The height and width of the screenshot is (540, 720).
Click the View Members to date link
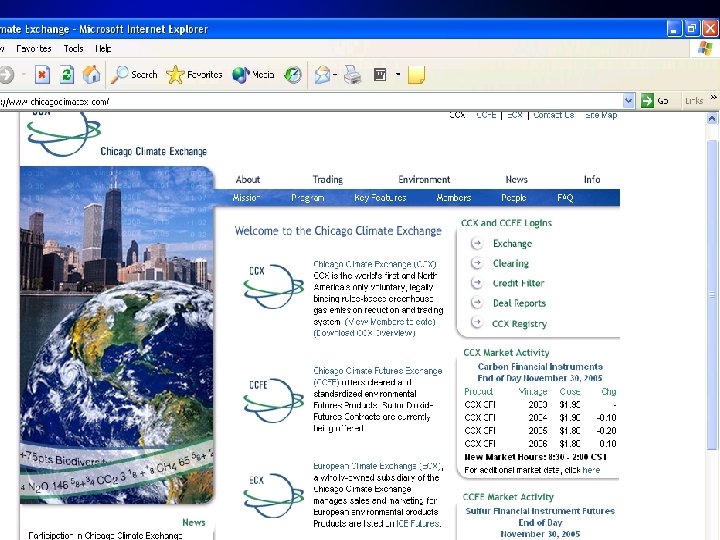click(x=390, y=321)
